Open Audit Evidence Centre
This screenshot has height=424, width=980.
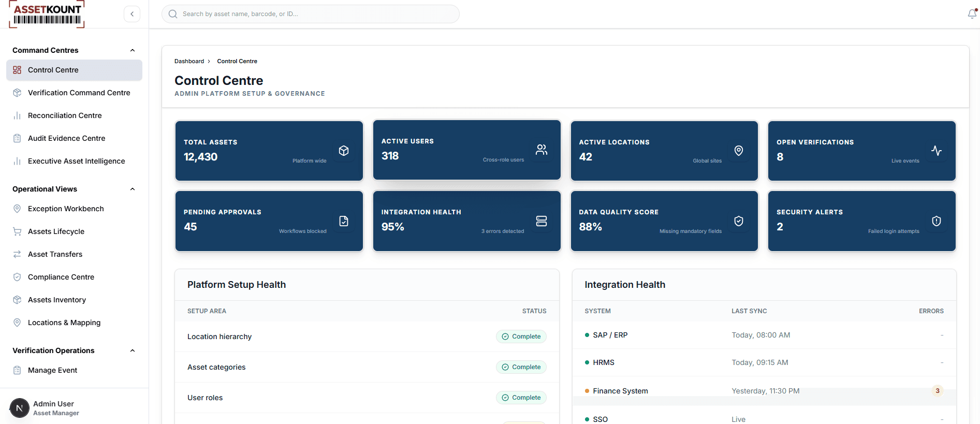[74, 138]
